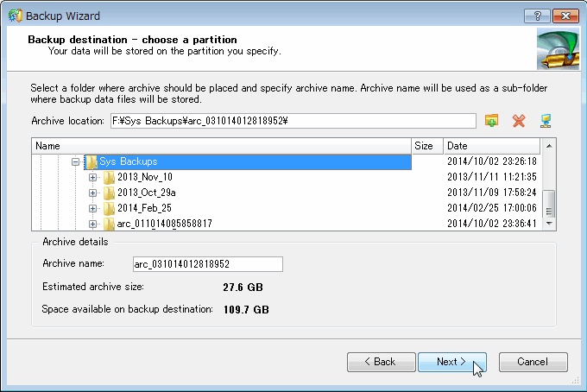This screenshot has height=392, width=587.
Task: Sort by the Name column header
Action: [220, 146]
